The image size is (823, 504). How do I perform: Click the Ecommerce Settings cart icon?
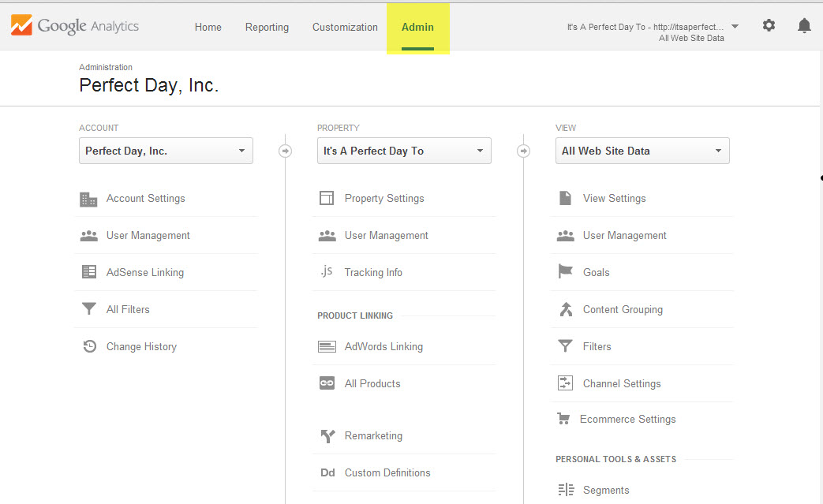[x=563, y=419]
